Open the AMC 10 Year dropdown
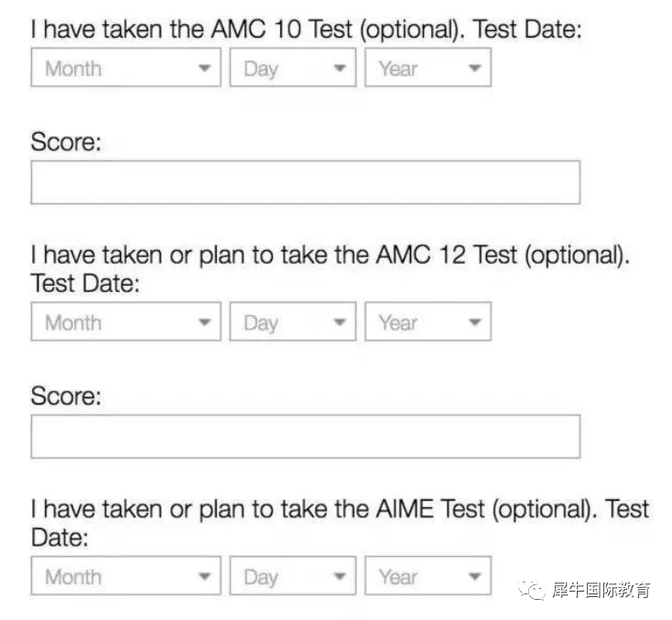This screenshot has width=672, height=620. (428, 68)
